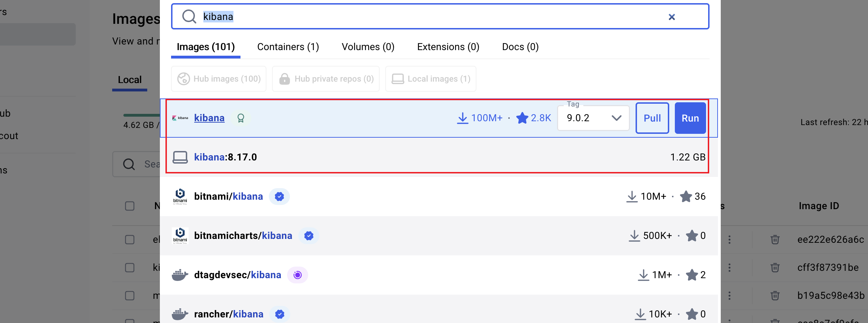
Task: Open the bitnami/kibana result
Action: coord(229,196)
